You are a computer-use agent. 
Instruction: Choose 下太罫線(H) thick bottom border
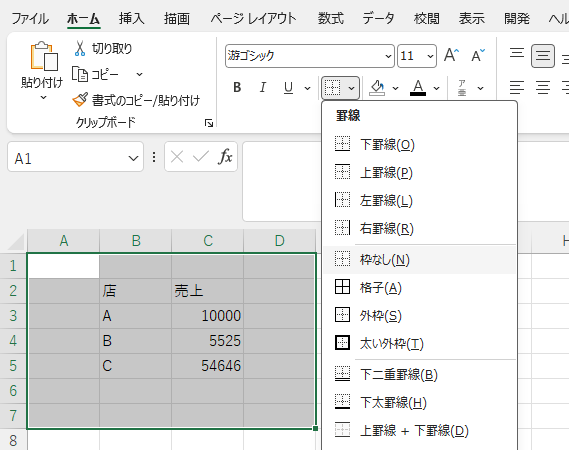[419, 402]
